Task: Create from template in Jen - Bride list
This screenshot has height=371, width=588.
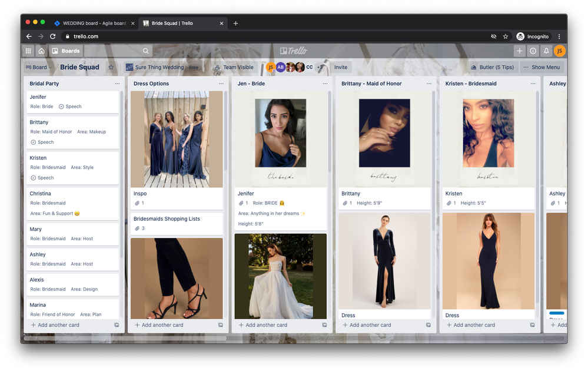Action: click(324, 325)
